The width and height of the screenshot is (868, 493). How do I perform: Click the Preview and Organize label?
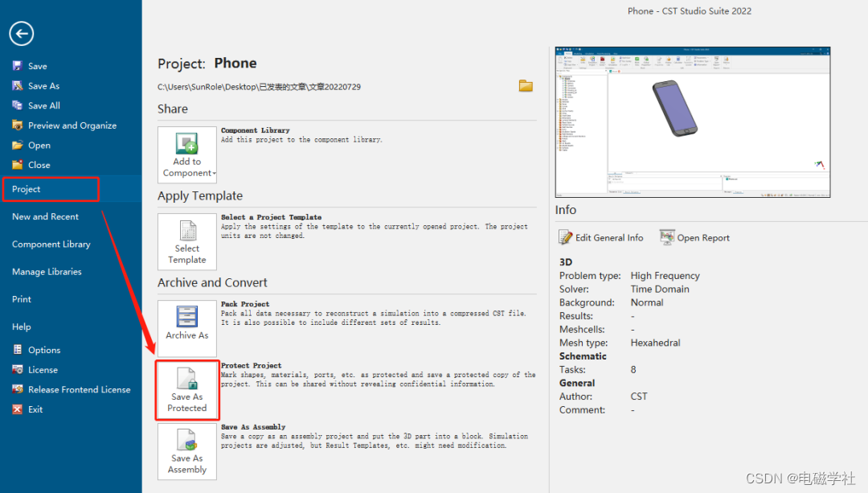72,125
